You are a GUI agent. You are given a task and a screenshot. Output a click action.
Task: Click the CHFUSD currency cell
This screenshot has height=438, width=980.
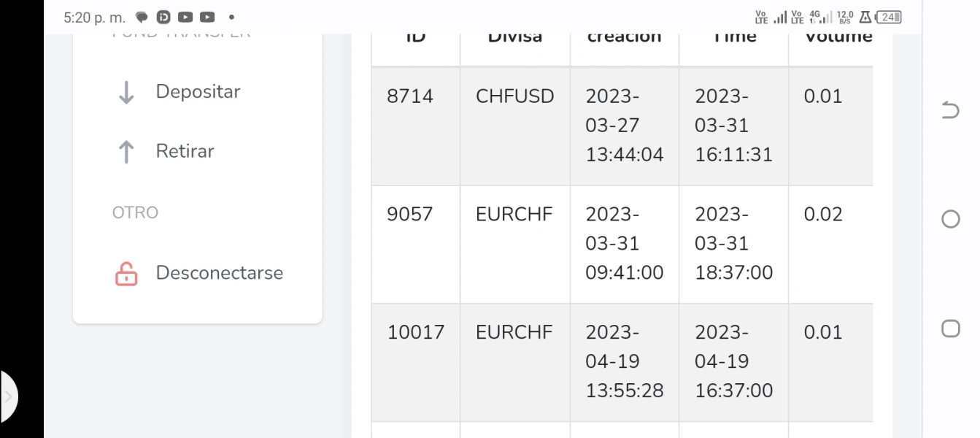(514, 96)
